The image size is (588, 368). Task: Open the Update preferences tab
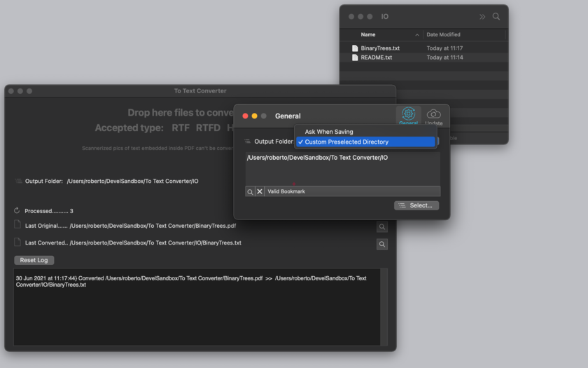coord(434,116)
